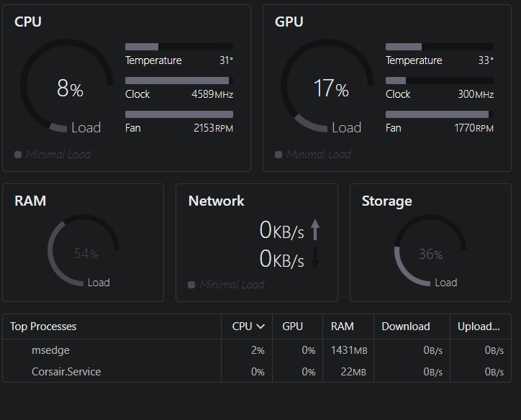The height and width of the screenshot is (420, 521).
Task: Click the CPU load gauge showing 8%
Action: (67, 86)
